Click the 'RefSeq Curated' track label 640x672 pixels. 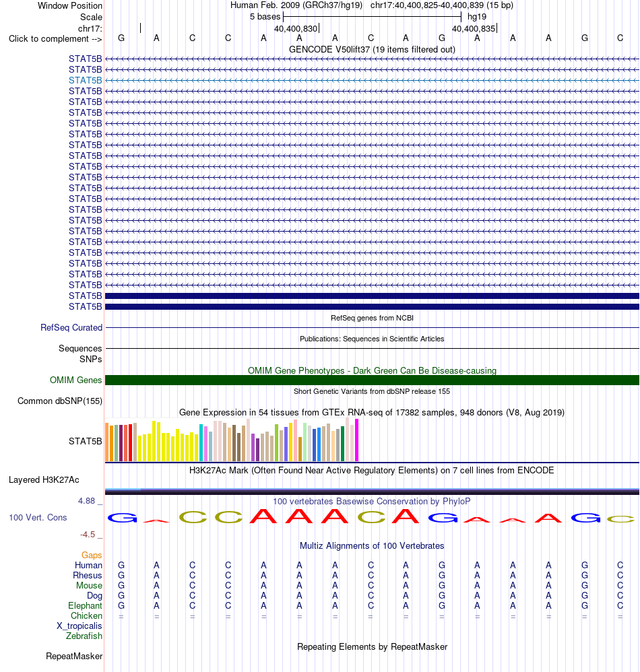pyautogui.click(x=71, y=327)
